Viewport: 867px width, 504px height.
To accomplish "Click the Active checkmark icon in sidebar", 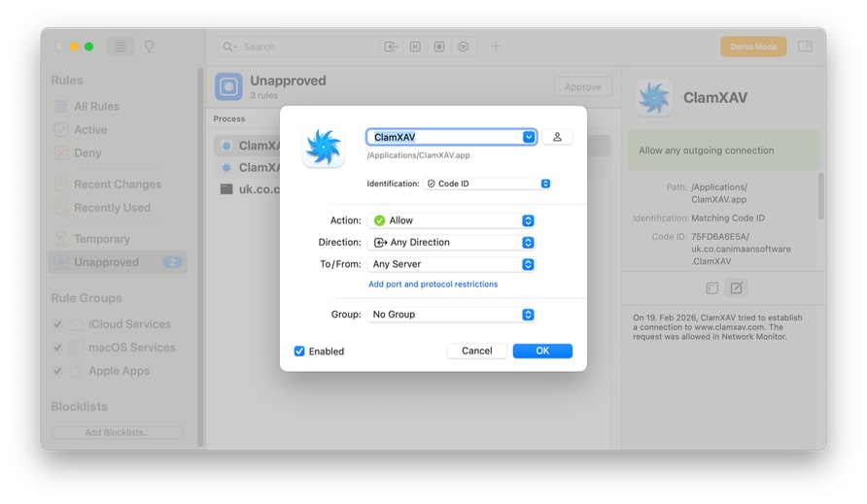I will [x=61, y=130].
